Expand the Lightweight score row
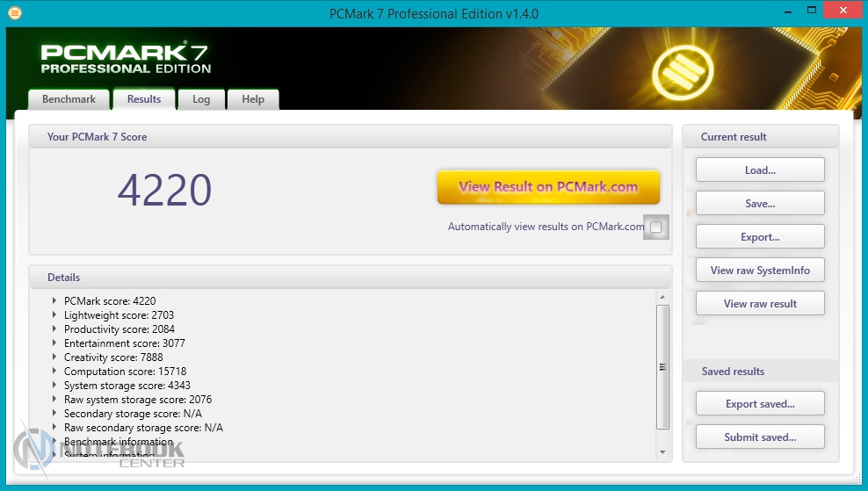The height and width of the screenshot is (491, 868). point(54,315)
